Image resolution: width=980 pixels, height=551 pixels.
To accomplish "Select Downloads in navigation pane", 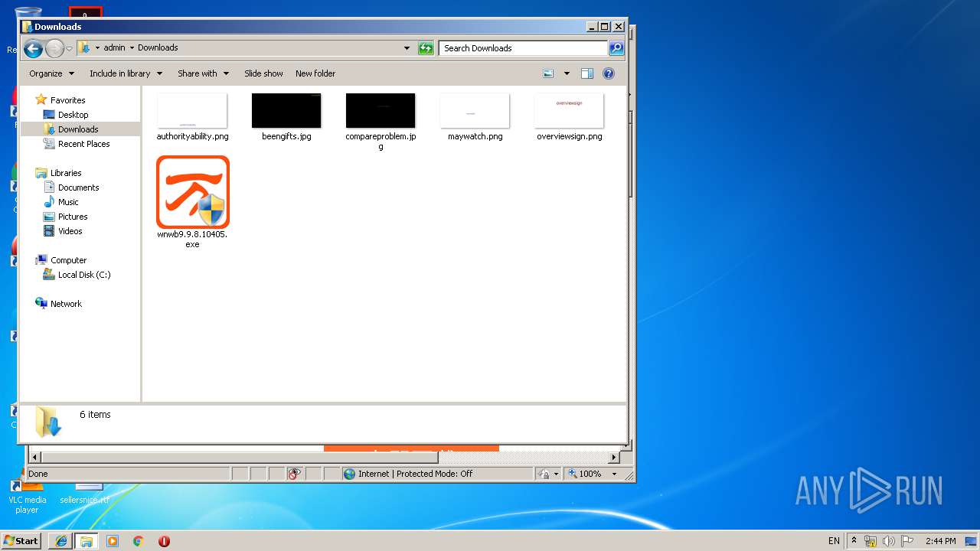I will point(78,129).
